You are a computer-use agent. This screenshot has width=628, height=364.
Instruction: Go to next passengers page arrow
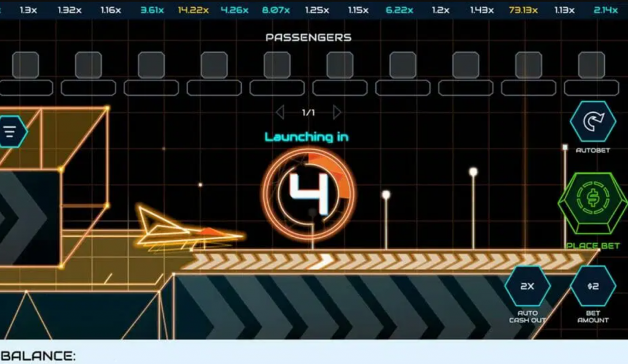tap(337, 112)
